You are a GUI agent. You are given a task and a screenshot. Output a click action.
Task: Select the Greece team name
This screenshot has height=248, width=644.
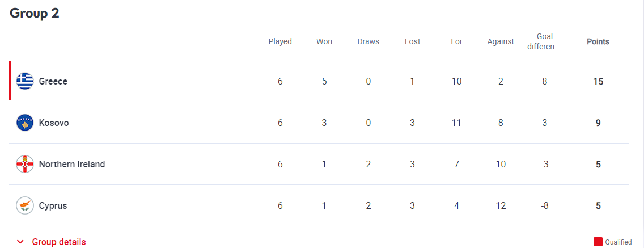click(x=53, y=81)
